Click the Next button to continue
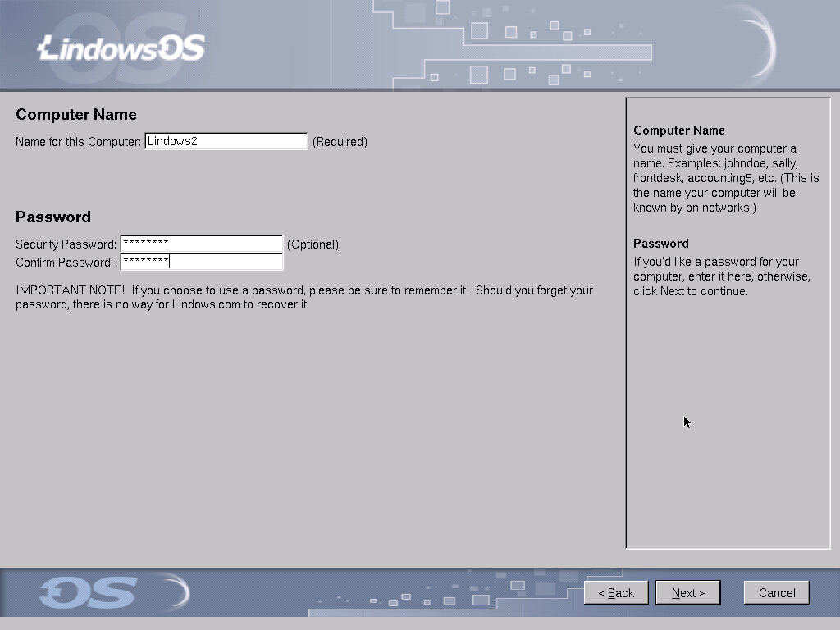The image size is (840, 630). tap(687, 593)
